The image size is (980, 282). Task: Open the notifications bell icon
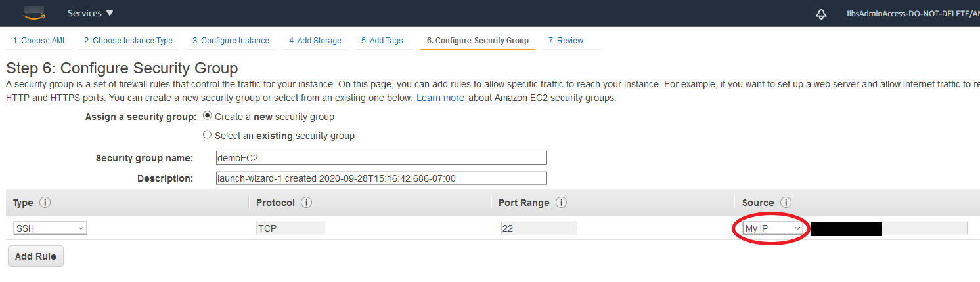pos(821,14)
